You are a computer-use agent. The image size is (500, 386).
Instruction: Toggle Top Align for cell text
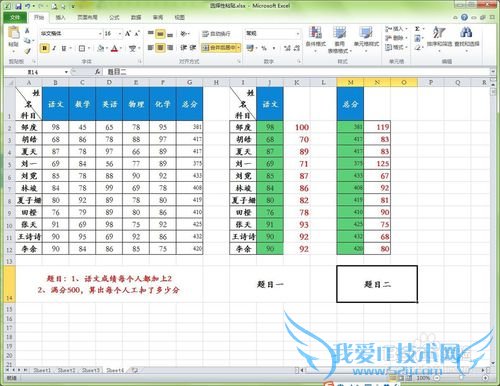151,34
